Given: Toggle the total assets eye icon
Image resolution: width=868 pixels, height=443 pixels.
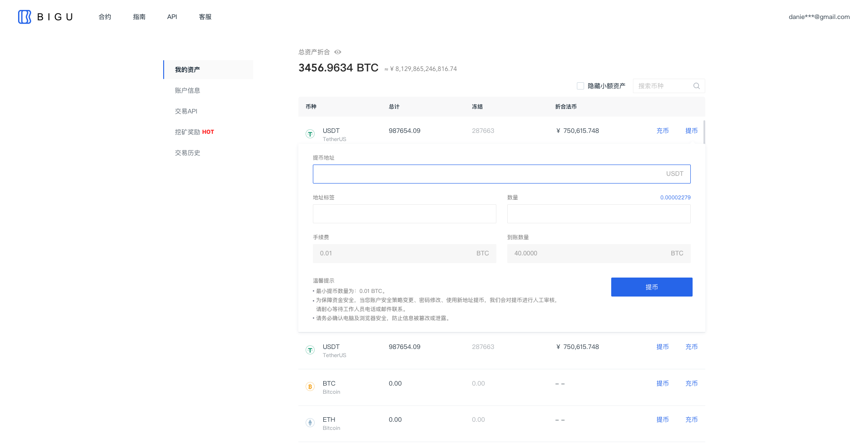Looking at the screenshot, I should click(338, 52).
